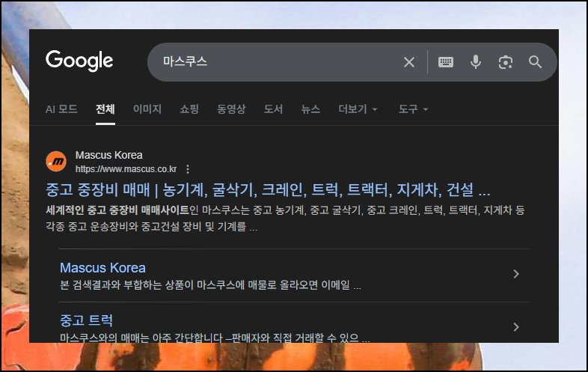Click the snippet starting 세계적인 중고 중장비 매매사이트

(x=285, y=219)
